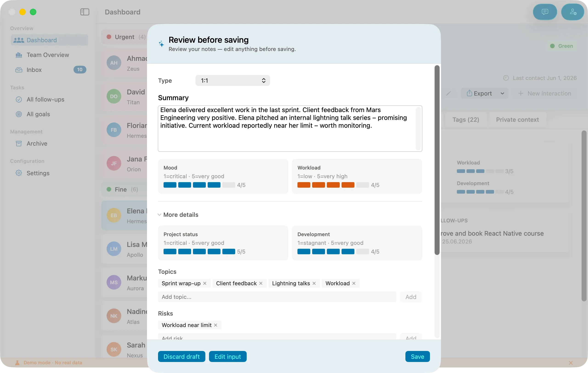Open the Export dropdown arrow
The image size is (588, 373).
502,93
